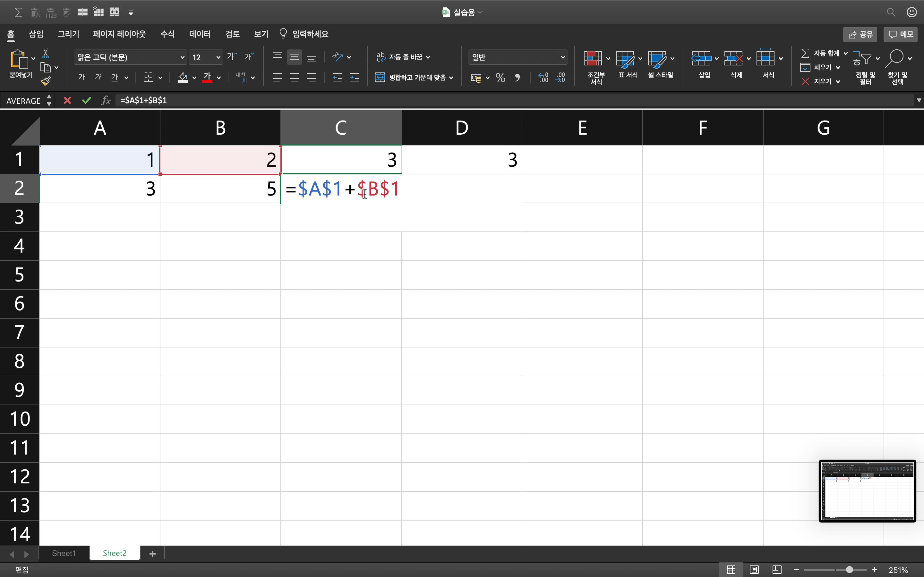Switch to Sheet1 tab
The width and height of the screenshot is (924, 577).
click(64, 553)
